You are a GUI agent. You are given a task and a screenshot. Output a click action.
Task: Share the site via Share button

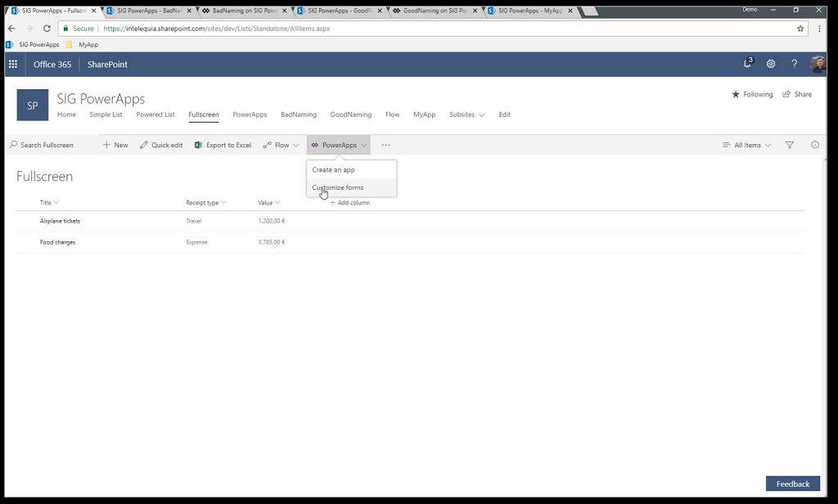[x=797, y=94]
